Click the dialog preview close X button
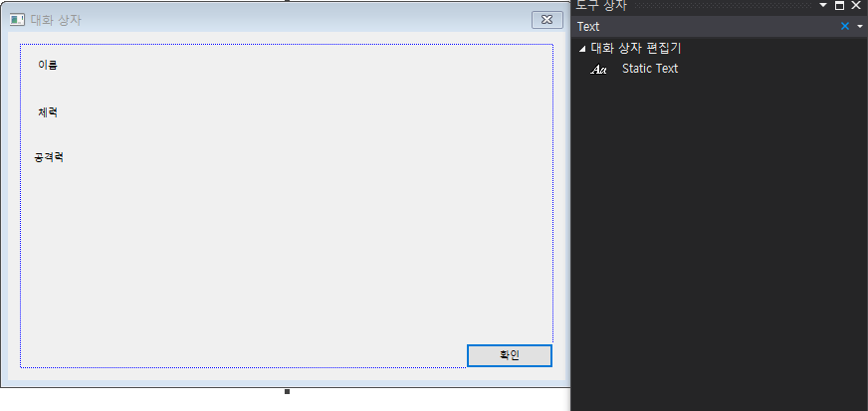The width and height of the screenshot is (868, 411). (546, 20)
